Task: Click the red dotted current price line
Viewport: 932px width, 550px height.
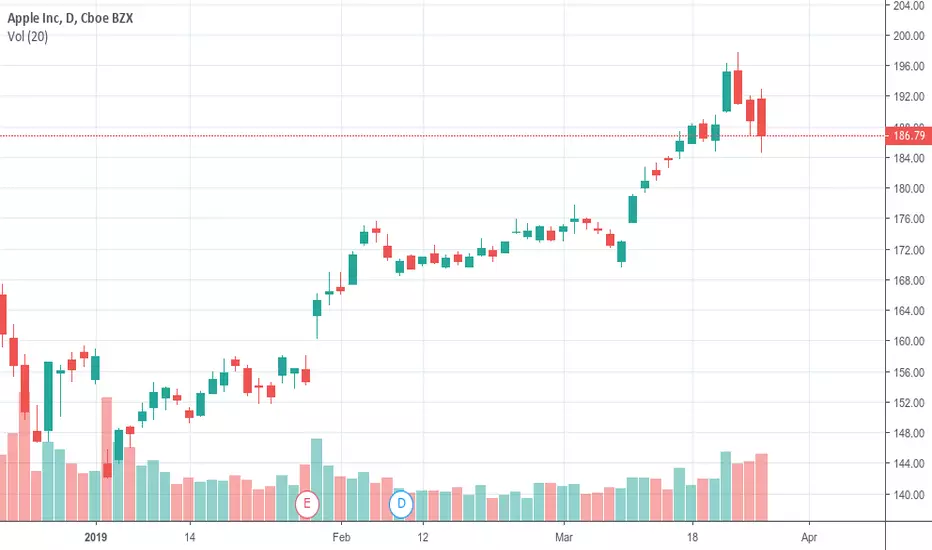Action: point(443,136)
